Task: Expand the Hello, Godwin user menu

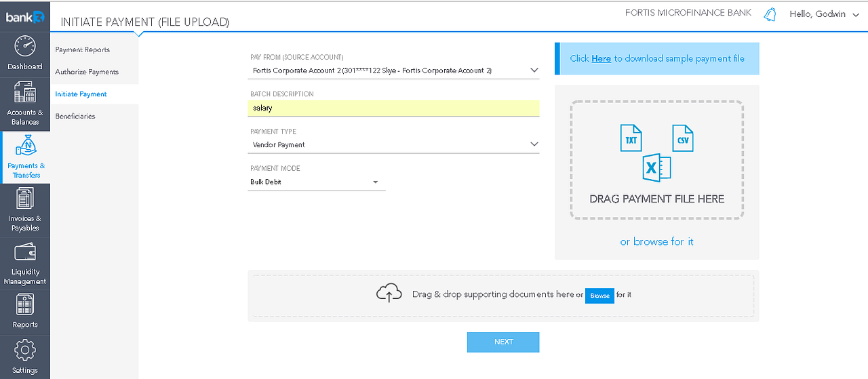Action: [x=824, y=14]
